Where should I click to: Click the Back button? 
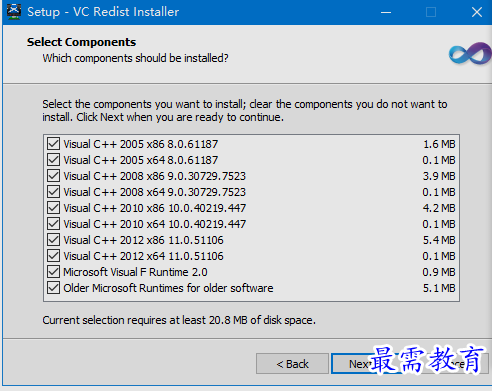point(292,364)
